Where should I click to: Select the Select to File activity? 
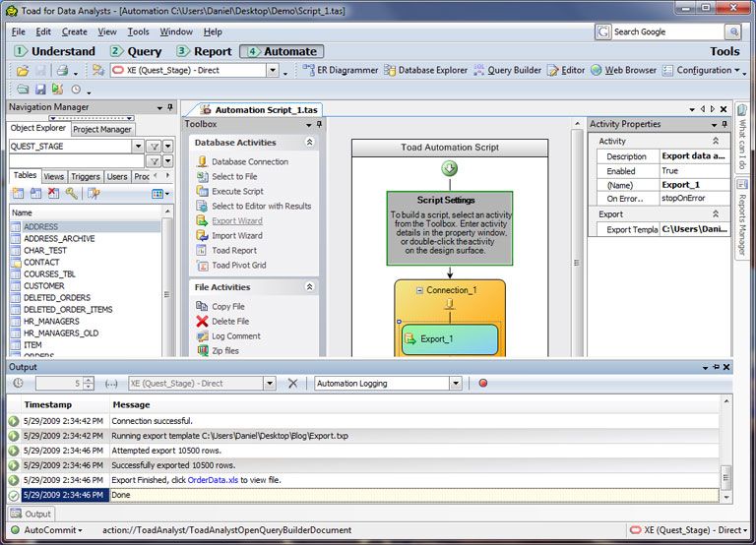click(x=227, y=176)
